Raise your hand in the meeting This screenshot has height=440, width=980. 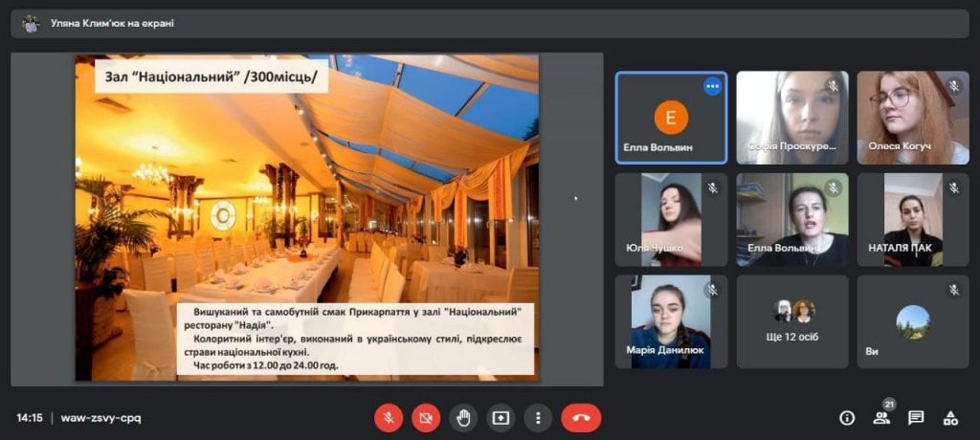[x=463, y=418]
